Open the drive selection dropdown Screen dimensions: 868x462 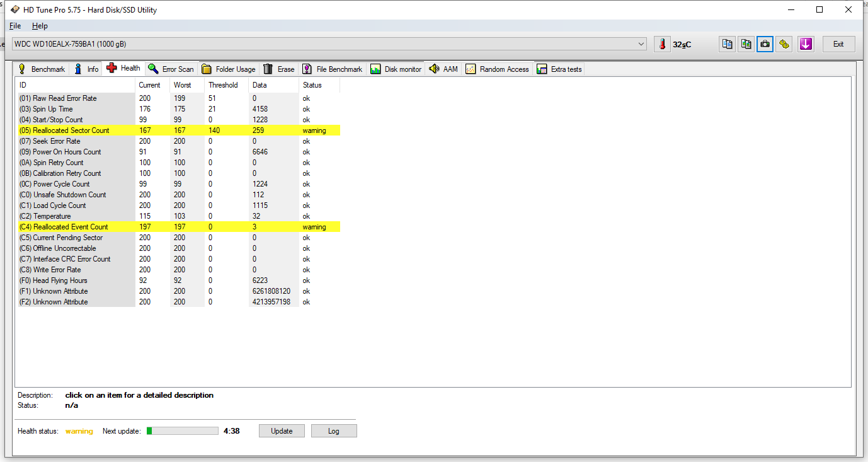pyautogui.click(x=329, y=44)
